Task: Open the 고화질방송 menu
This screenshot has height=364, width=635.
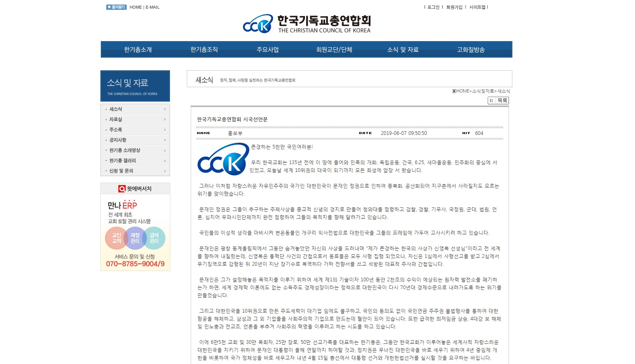Action: coord(471,50)
